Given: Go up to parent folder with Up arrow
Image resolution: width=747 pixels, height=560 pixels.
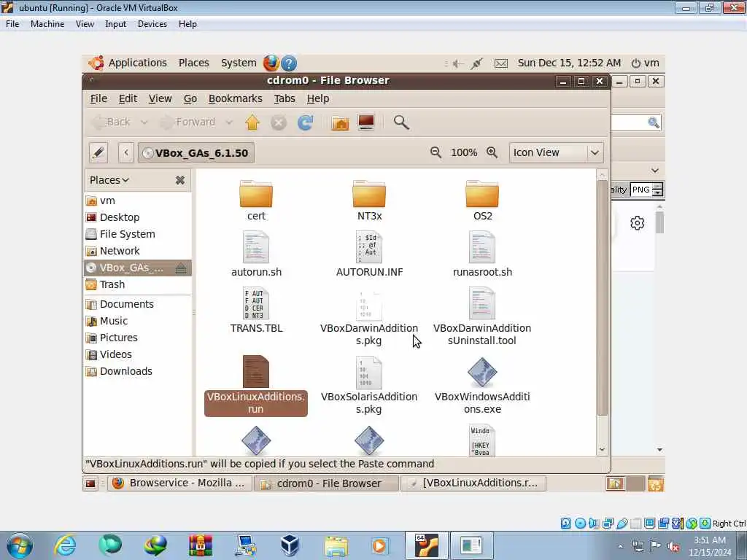Looking at the screenshot, I should 252,122.
